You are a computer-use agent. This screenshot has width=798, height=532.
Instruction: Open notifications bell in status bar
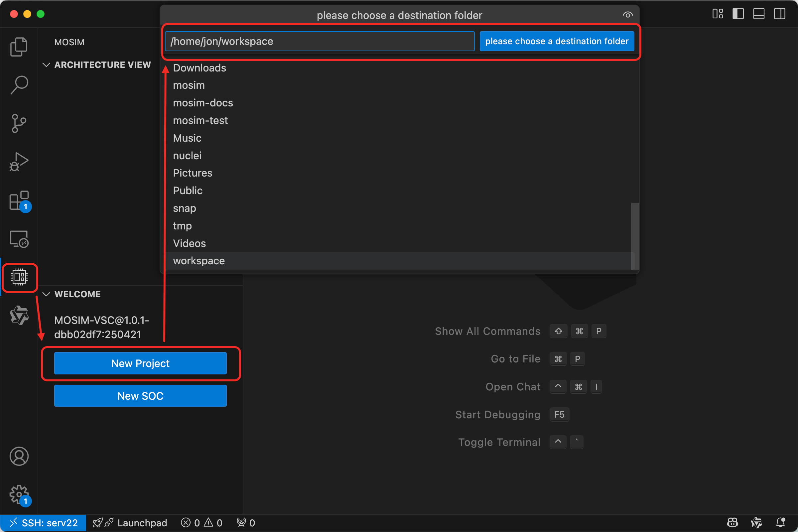coord(781,523)
